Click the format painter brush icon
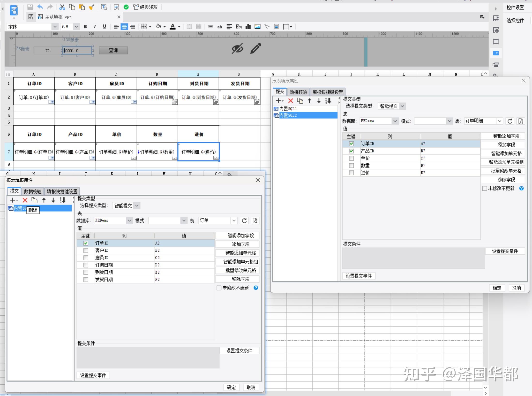 click(91, 7)
